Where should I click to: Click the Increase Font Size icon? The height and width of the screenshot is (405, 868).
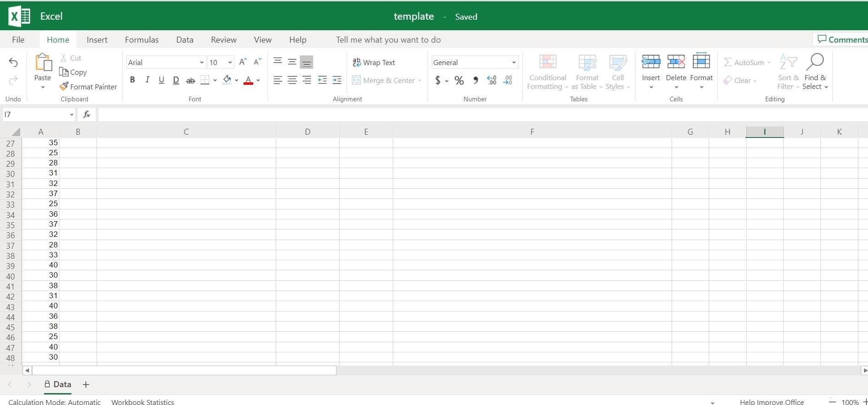coord(243,62)
